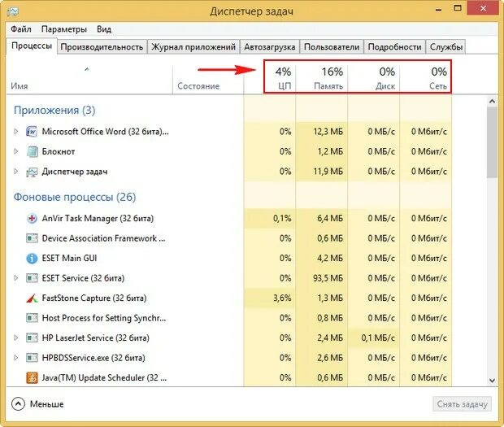Select the ESET Main GUI row
Screen dimensions: 504x427
click(229, 258)
